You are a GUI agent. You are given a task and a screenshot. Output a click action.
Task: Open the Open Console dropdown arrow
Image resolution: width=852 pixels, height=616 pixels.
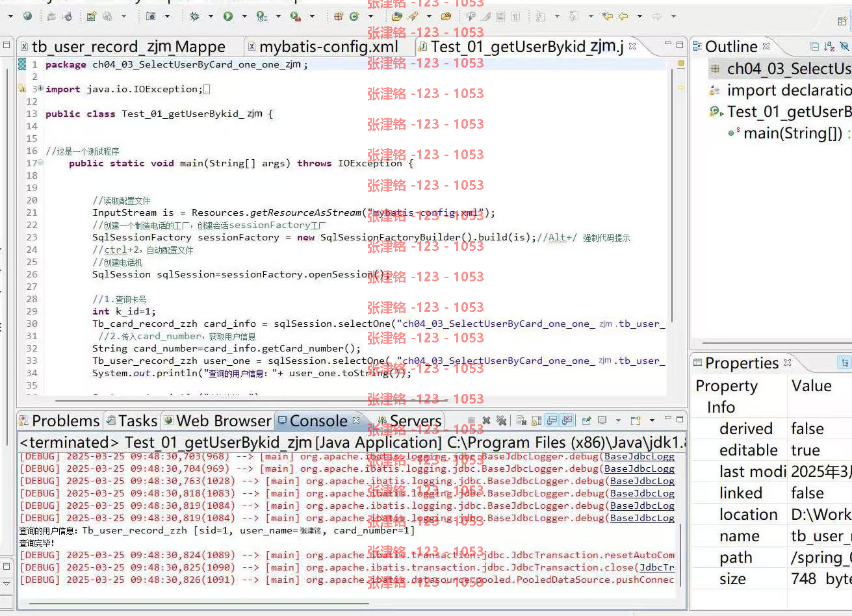(652, 420)
